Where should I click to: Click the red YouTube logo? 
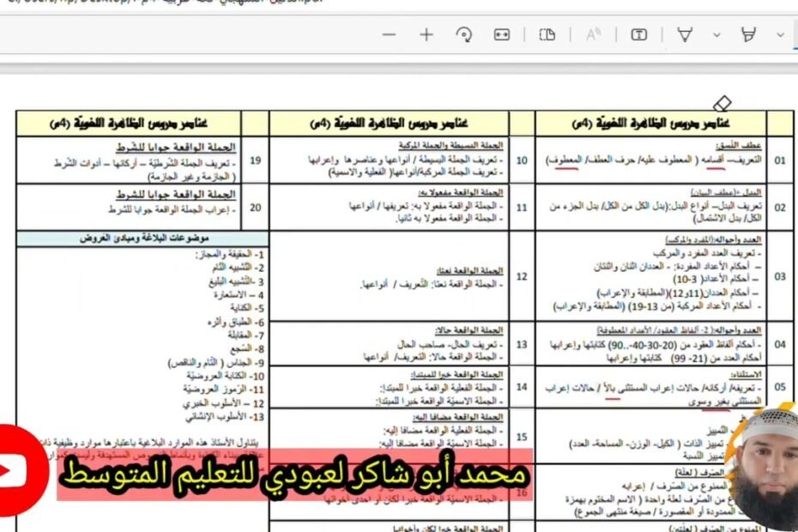tap(21, 471)
